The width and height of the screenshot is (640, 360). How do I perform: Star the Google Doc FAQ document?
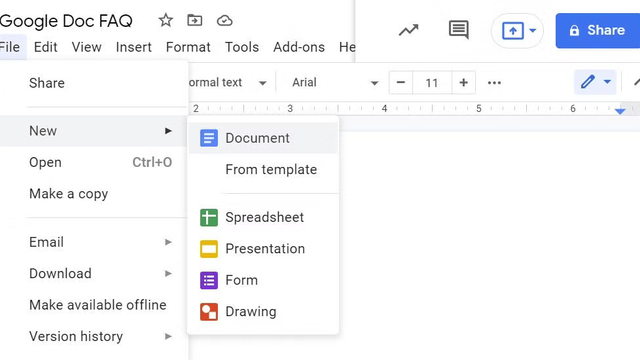[166, 20]
